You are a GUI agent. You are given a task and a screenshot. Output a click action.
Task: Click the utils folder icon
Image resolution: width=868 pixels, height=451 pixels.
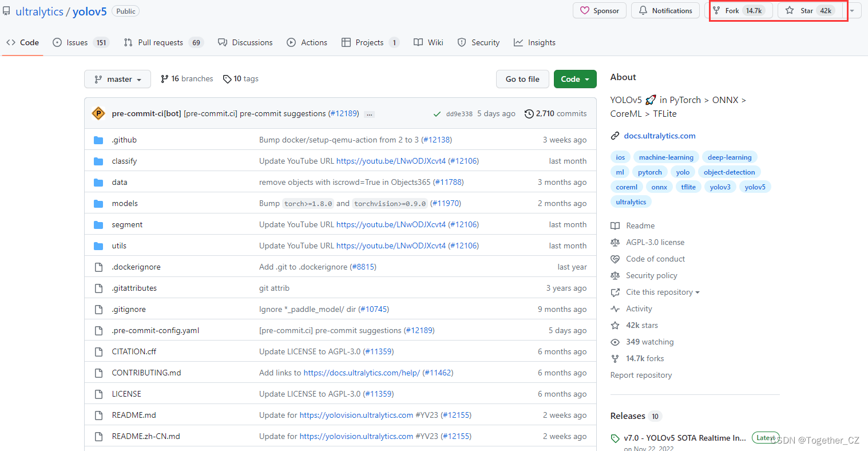98,246
